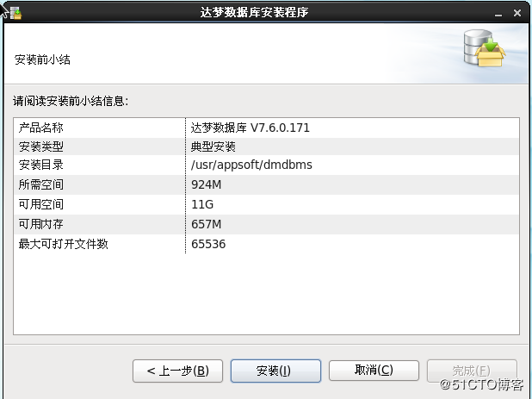Select the 产品名称 row label

click(41, 128)
